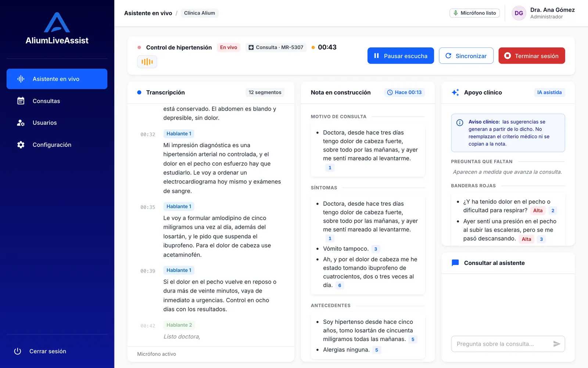
Task: Click Cerrar sesión to log out
Action: click(48, 351)
